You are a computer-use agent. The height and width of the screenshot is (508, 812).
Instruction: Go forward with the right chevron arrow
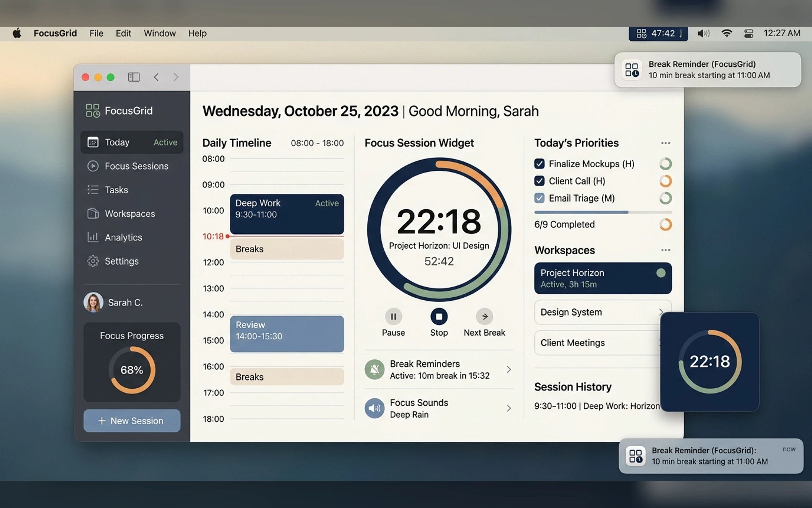176,77
